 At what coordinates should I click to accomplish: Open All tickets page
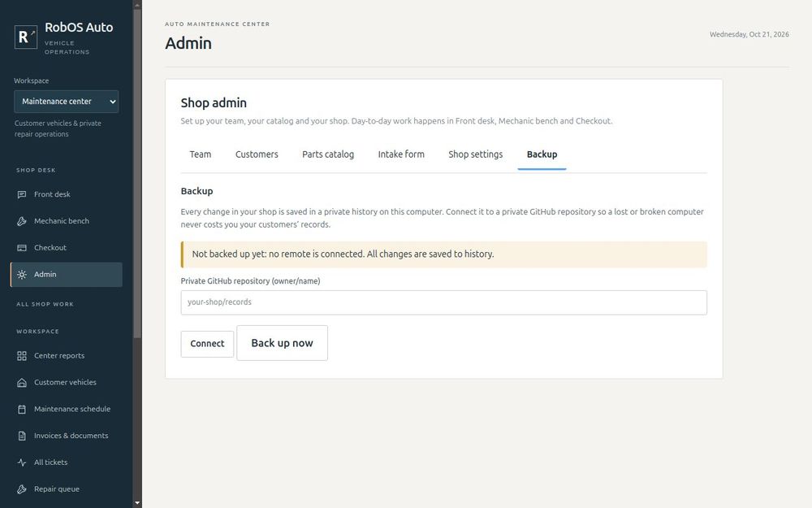[67, 462]
